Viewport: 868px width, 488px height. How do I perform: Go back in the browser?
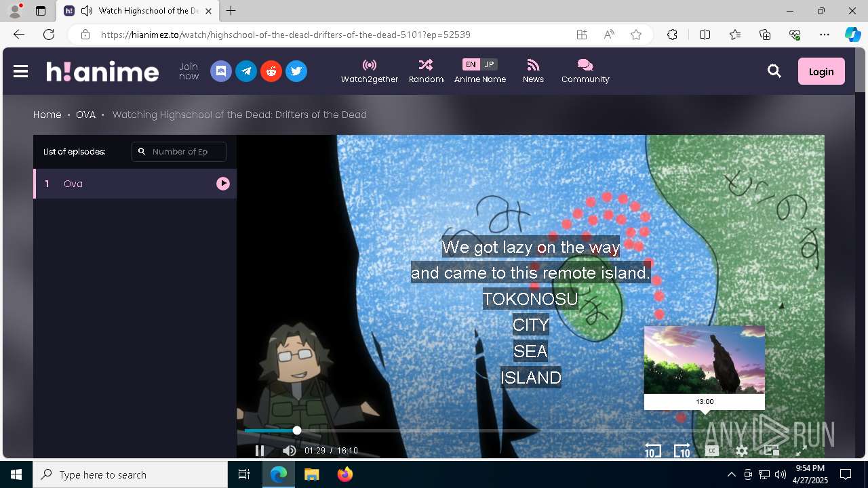19,35
